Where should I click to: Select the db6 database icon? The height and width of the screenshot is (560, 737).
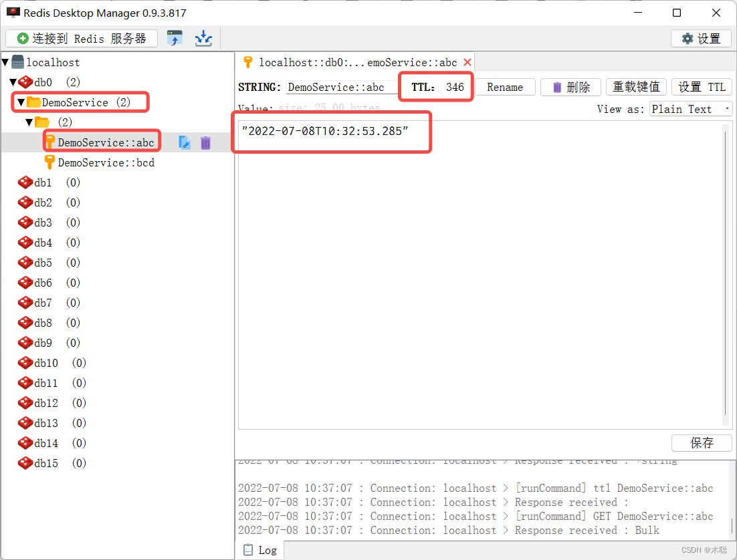click(25, 283)
